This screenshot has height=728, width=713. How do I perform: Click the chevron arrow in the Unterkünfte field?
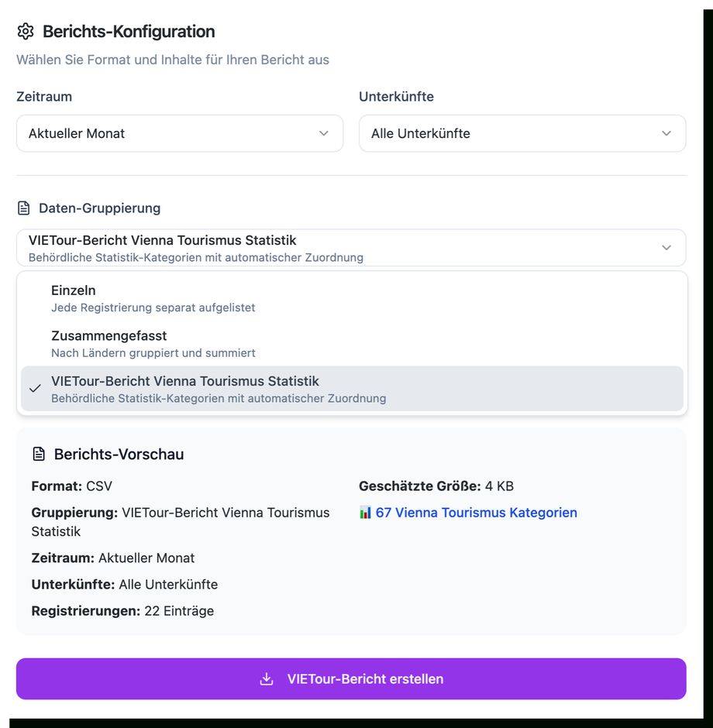click(666, 133)
